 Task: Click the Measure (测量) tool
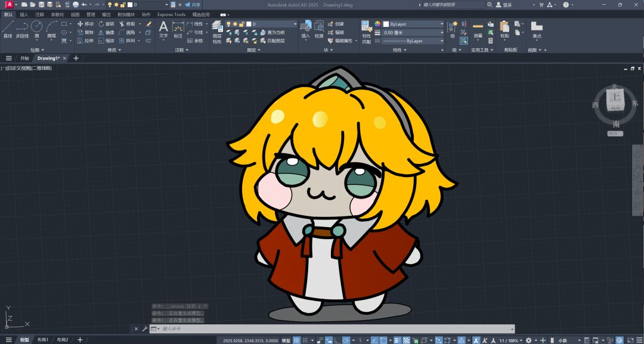[x=478, y=30]
